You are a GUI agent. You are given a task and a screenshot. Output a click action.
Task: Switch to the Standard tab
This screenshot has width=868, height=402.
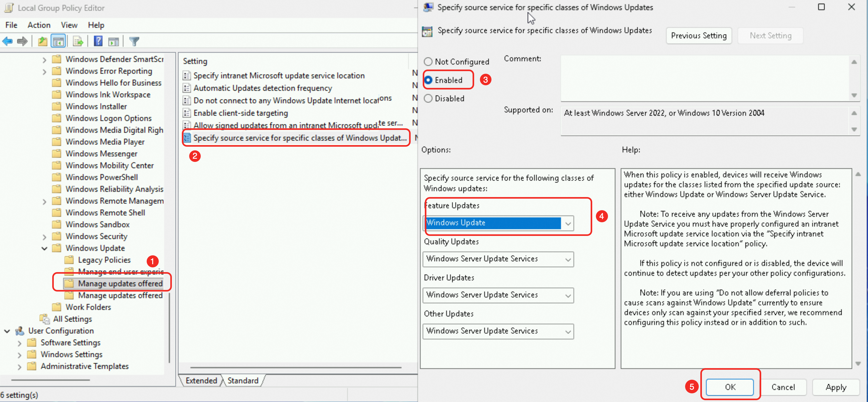243,380
